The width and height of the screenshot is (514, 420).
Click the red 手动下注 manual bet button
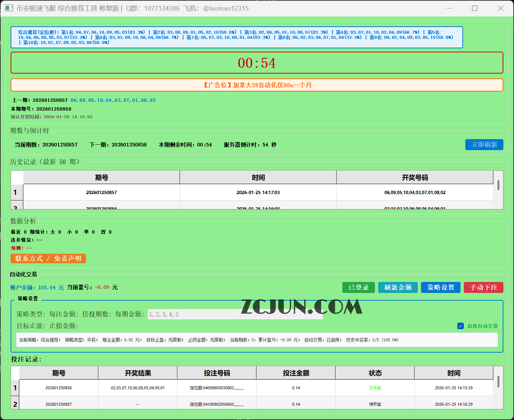coord(483,287)
